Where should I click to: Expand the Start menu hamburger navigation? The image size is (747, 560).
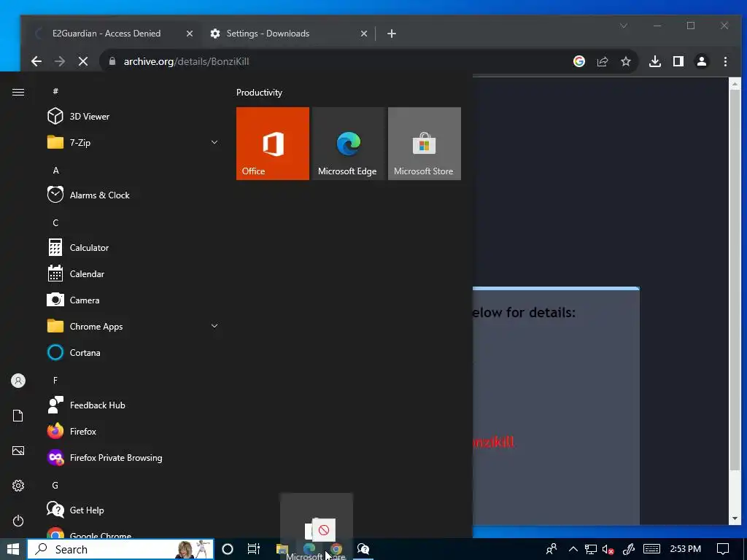coord(18,92)
